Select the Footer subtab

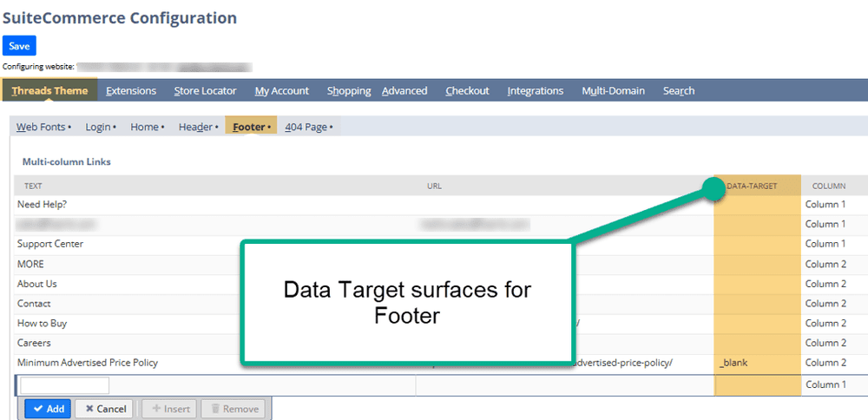[252, 128]
